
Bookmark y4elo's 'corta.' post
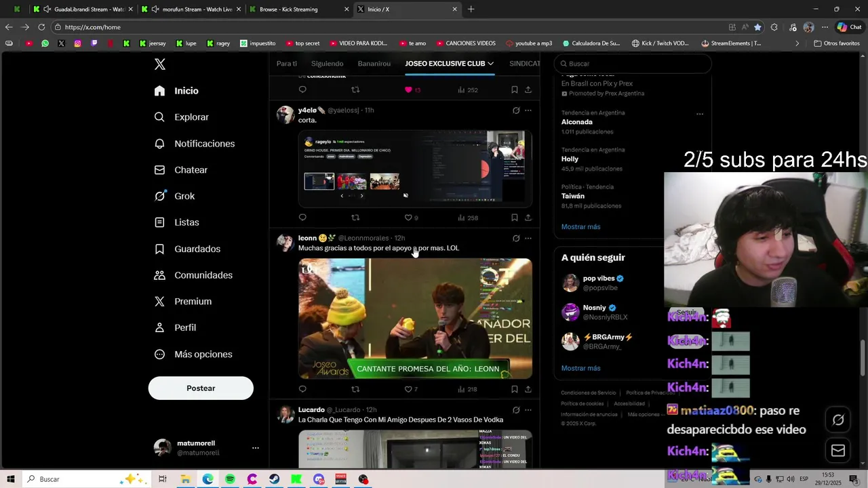coord(514,218)
